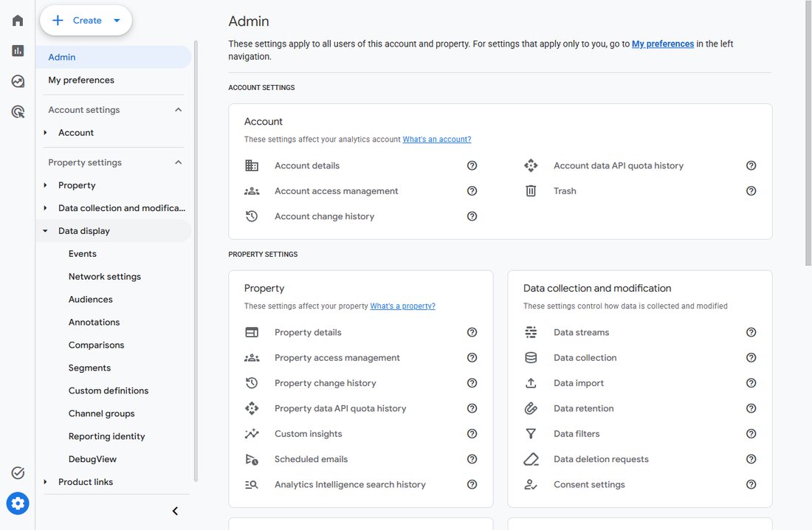Click the main page vertical scrollbar
Image resolution: width=812 pixels, height=530 pixels.
(x=808, y=133)
